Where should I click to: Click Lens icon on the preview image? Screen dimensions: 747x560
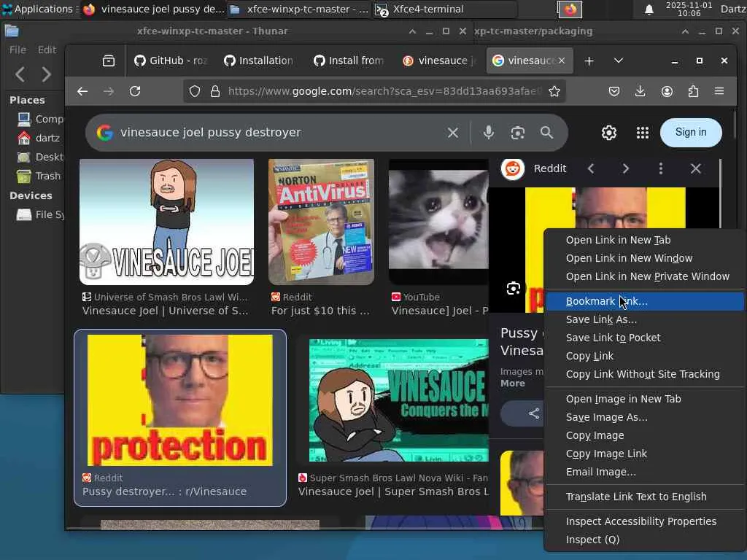pyautogui.click(x=514, y=289)
